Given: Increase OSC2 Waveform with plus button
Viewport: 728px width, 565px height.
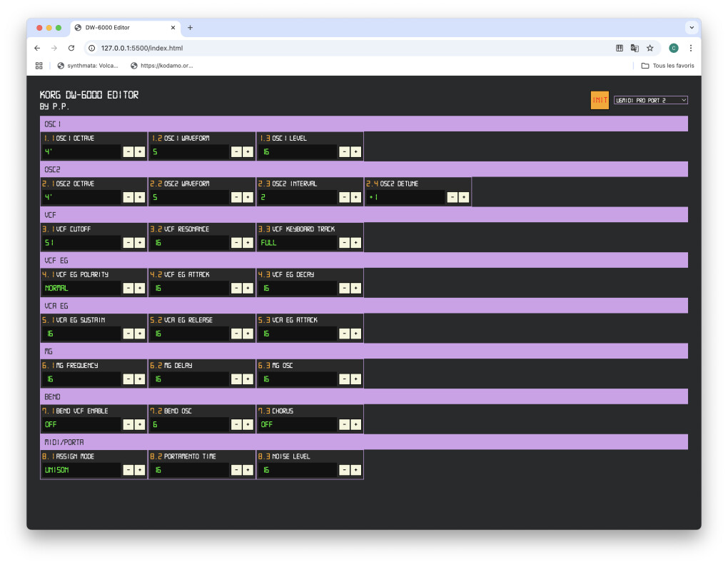Looking at the screenshot, I should [248, 197].
